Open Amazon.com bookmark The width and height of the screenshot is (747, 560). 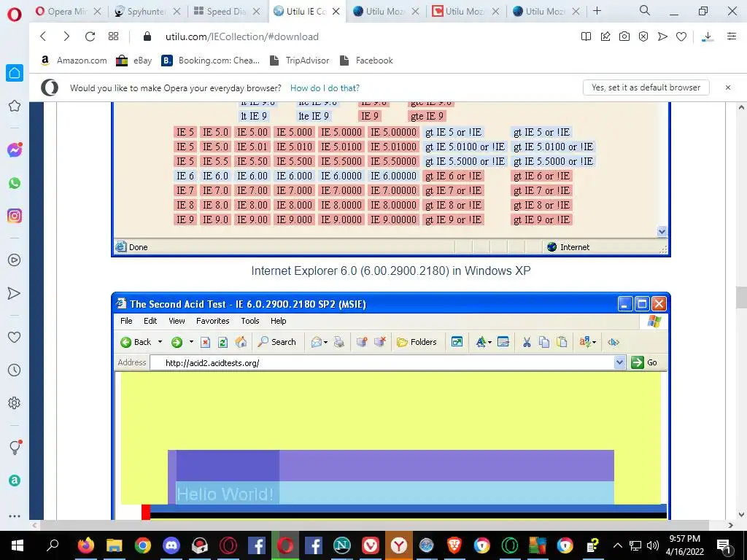tap(74, 61)
